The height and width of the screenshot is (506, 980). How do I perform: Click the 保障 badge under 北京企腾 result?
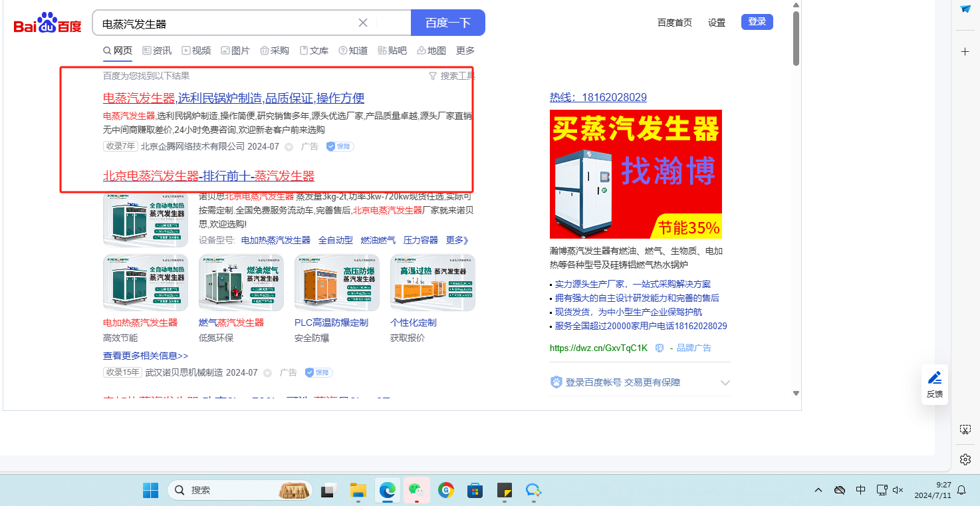point(340,146)
